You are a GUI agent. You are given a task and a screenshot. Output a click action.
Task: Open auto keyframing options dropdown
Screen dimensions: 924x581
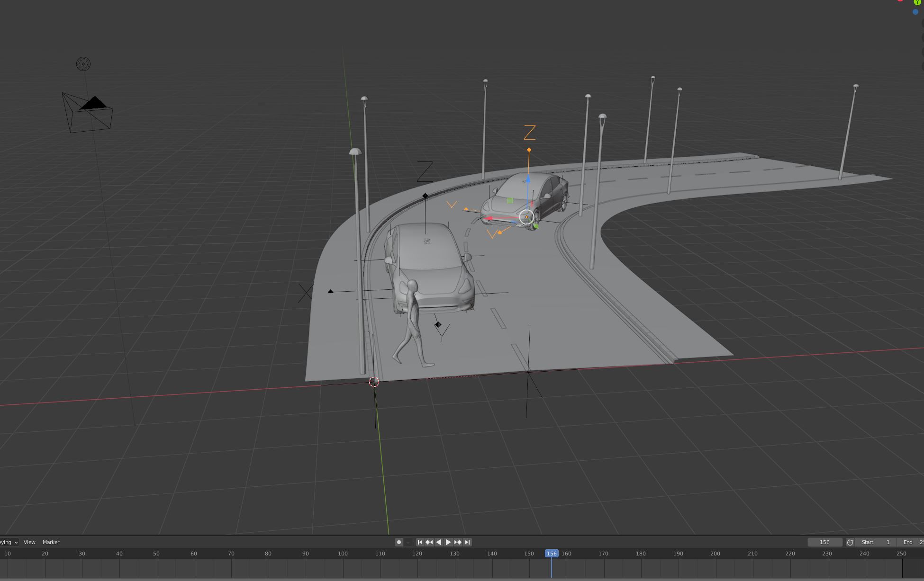pyautogui.click(x=408, y=542)
